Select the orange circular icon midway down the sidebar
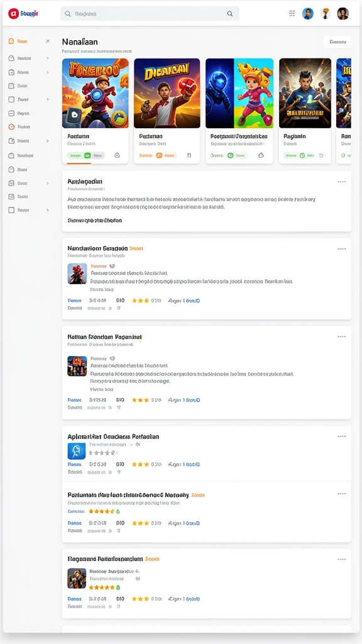Screen dimensions: 362x644 click(11, 127)
